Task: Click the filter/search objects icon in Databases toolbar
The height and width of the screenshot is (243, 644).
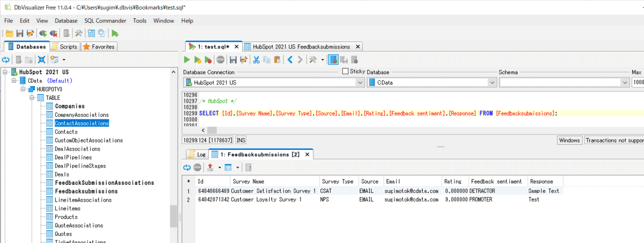Action: tap(54, 59)
